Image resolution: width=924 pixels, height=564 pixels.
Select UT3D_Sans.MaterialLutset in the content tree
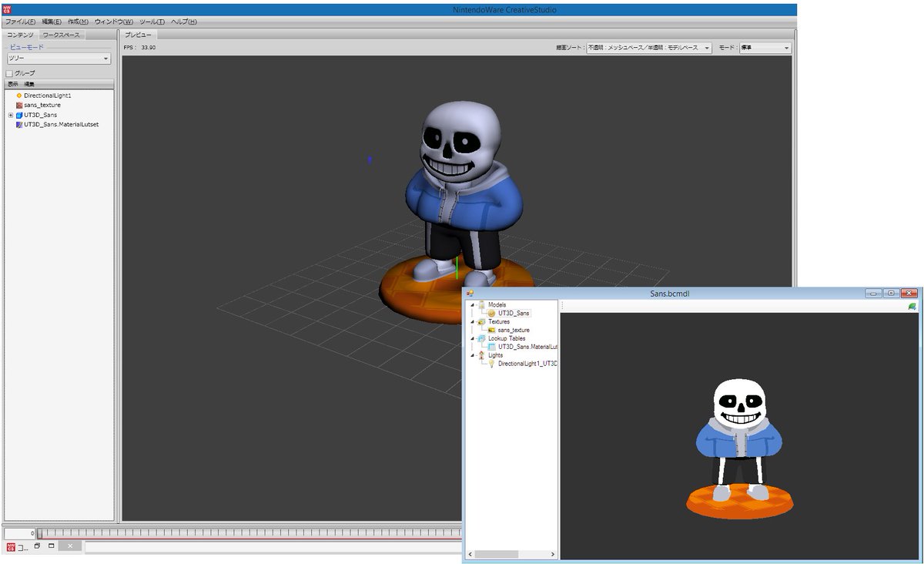pyautogui.click(x=61, y=124)
